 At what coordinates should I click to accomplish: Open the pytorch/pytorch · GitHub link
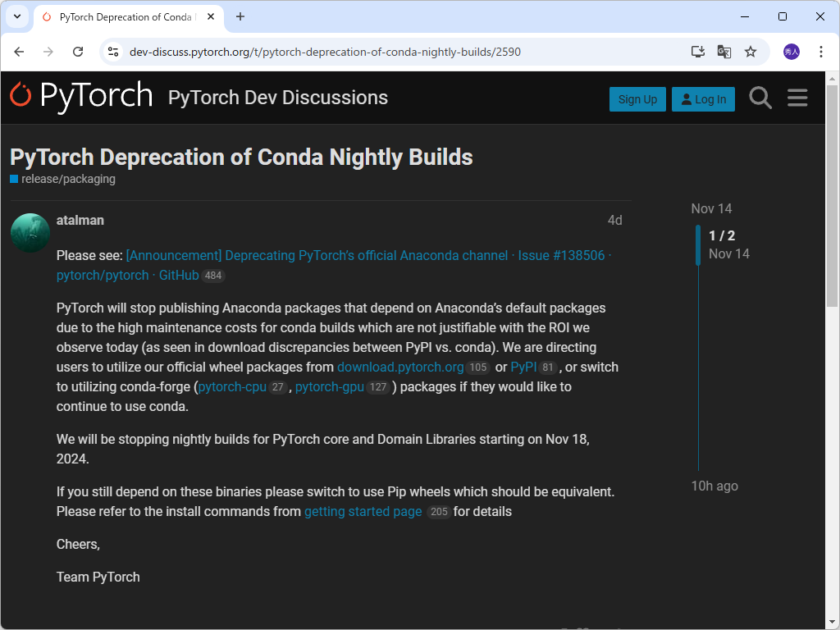tap(127, 276)
